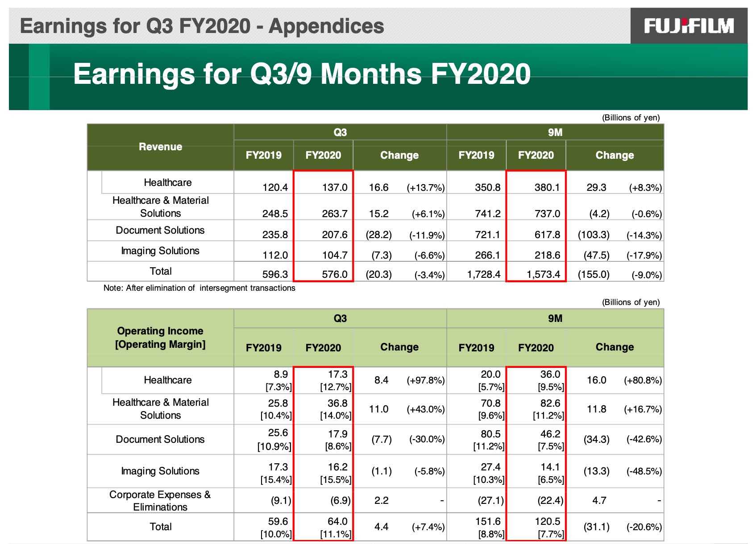Viewport: 756px width, 544px height.
Task: Click the 9M revenue change (103.3)
Action: [x=594, y=235]
